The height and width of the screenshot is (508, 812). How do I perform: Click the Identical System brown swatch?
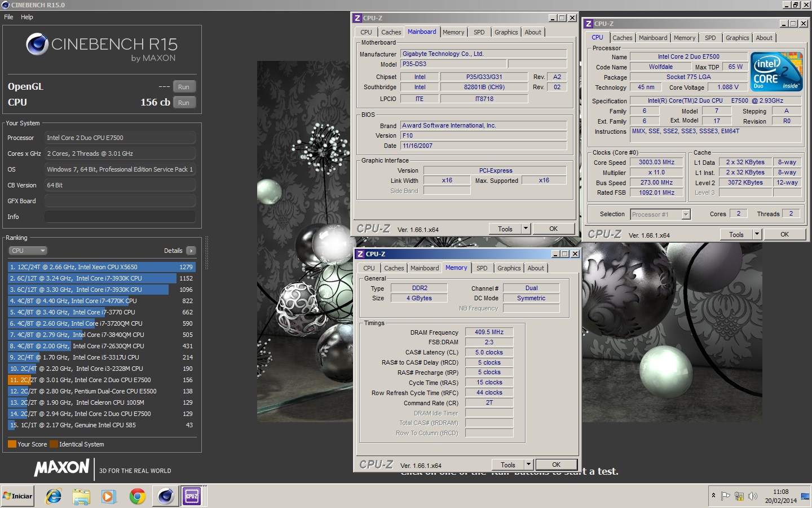[54, 444]
